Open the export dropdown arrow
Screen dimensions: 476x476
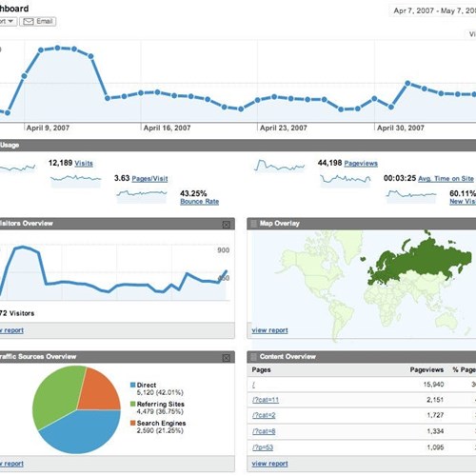(10, 21)
